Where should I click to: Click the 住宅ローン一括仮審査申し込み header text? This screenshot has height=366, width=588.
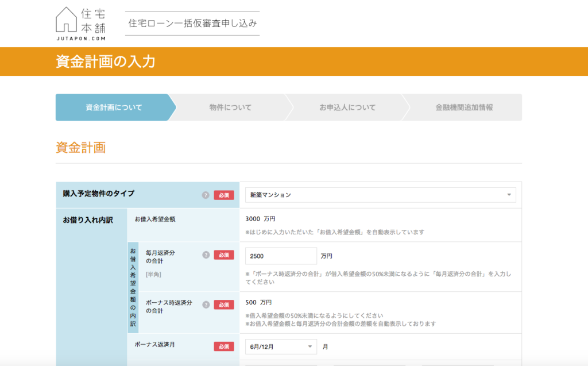pyautogui.click(x=194, y=24)
